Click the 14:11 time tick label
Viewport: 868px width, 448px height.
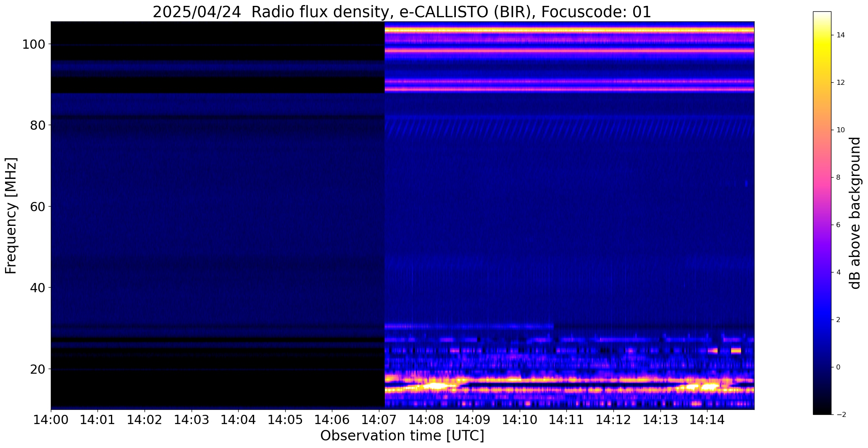pos(566,419)
